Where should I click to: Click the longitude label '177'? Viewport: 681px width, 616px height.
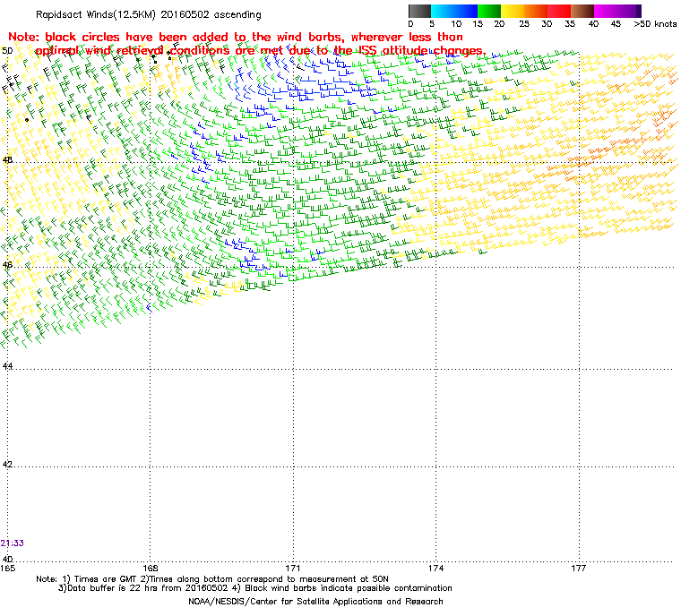pos(579,569)
